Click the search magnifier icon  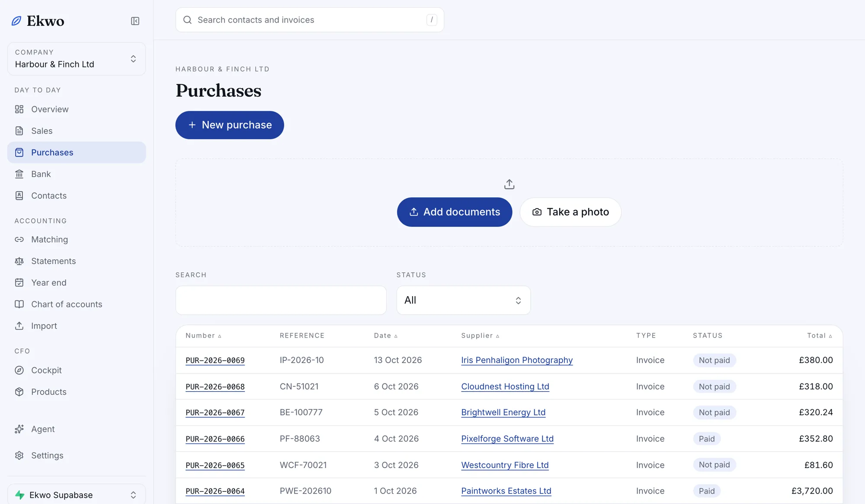(187, 20)
